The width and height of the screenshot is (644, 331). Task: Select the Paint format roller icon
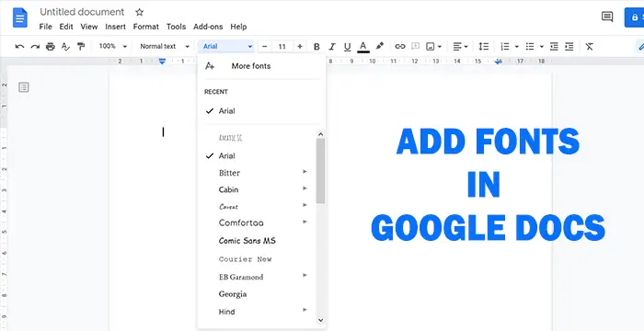click(x=81, y=46)
